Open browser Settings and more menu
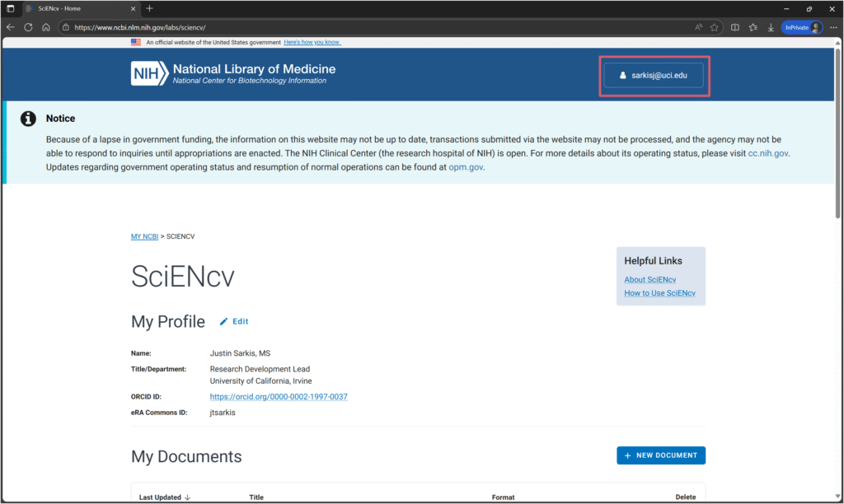 pos(833,27)
